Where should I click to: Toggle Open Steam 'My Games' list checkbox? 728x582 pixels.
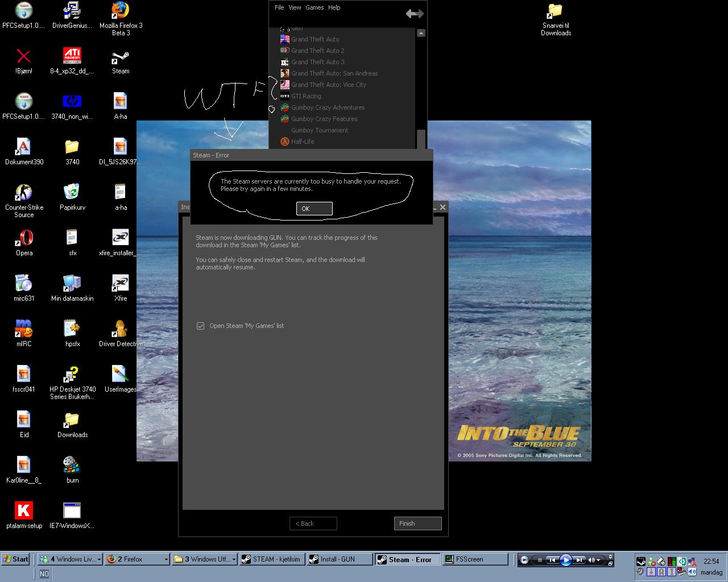point(200,326)
